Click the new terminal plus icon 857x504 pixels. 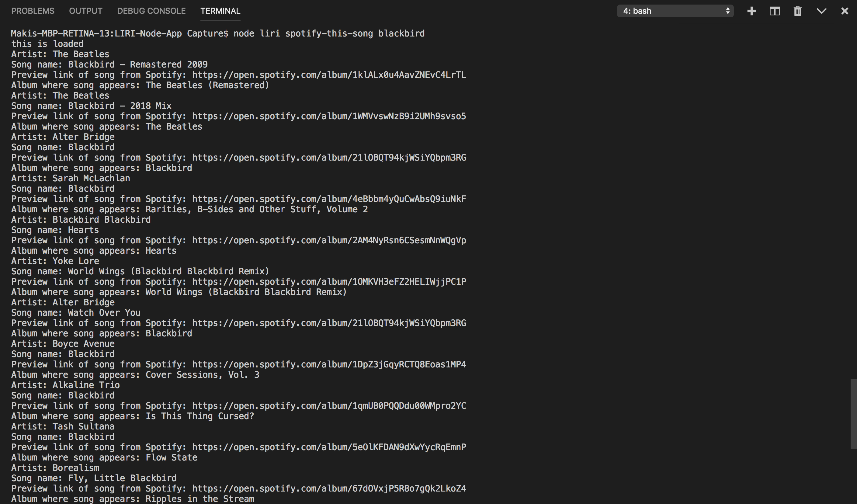[751, 11]
